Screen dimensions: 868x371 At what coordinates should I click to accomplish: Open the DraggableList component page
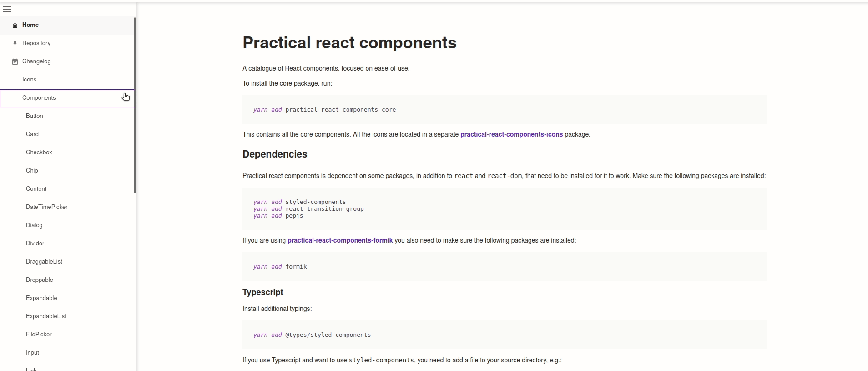(x=44, y=262)
